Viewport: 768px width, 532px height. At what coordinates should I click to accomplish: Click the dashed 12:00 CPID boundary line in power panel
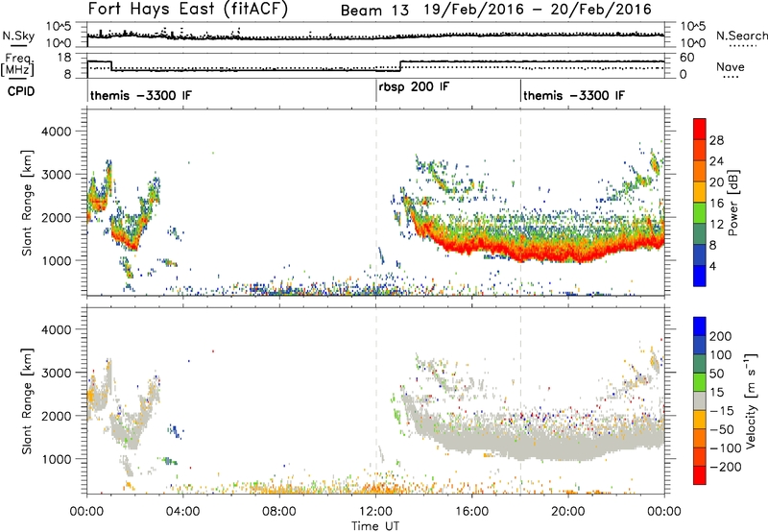click(x=376, y=202)
